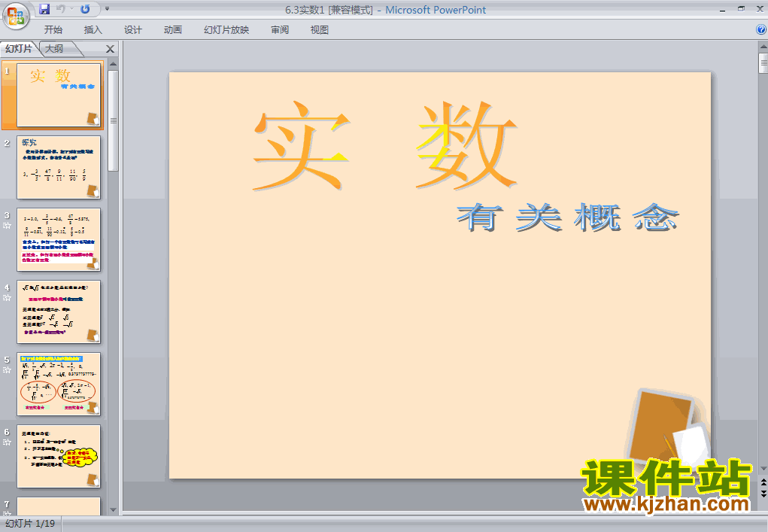Select slide 4 thumbnail
This screenshot has height=532, width=768.
[x=59, y=312]
